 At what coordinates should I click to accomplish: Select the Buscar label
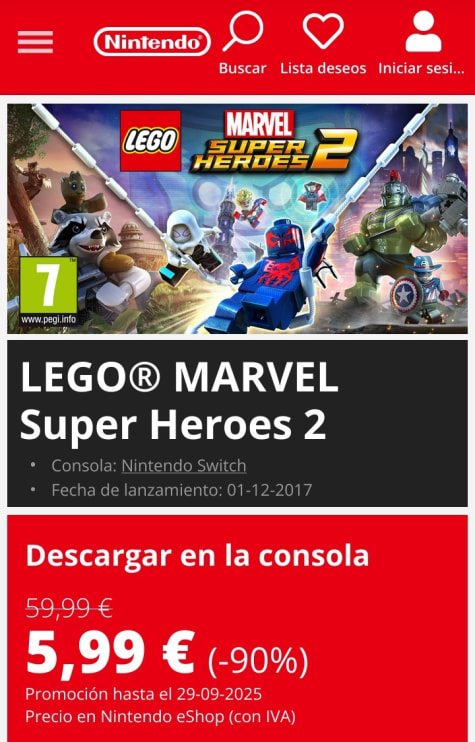coord(243,68)
